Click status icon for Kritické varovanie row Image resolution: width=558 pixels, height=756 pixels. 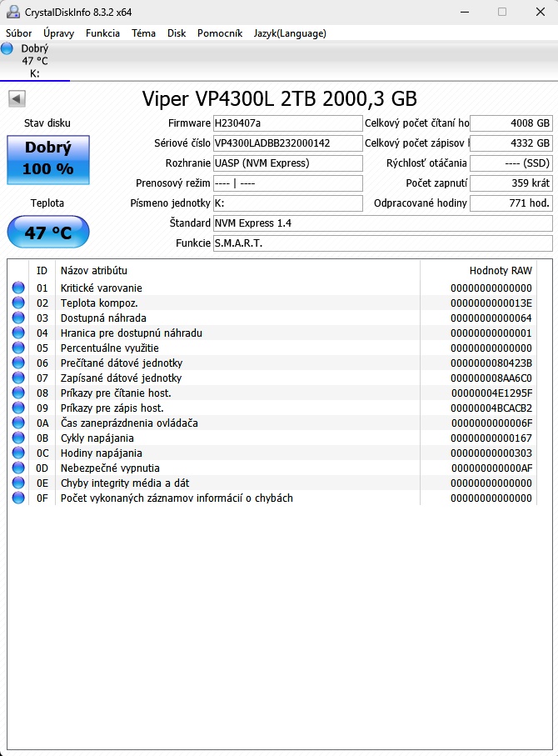coord(18,288)
